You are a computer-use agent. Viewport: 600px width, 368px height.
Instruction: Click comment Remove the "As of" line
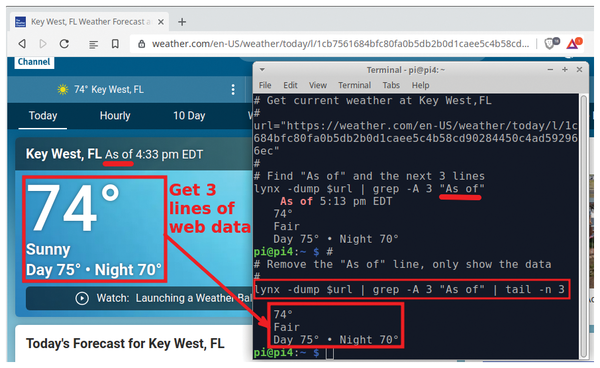tap(403, 264)
